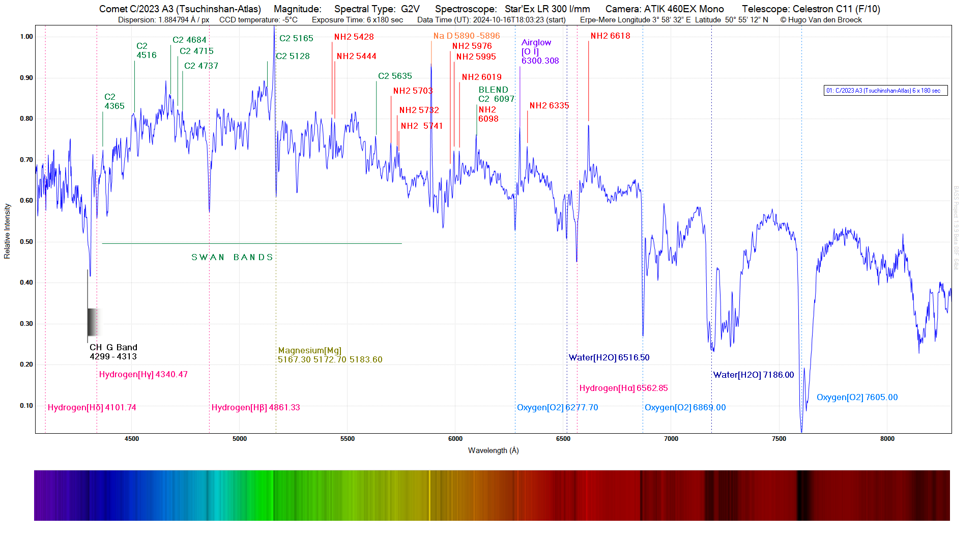Image resolution: width=980 pixels, height=534 pixels.
Task: Click the gray CH G Band gradient marker
Action: tap(92, 322)
